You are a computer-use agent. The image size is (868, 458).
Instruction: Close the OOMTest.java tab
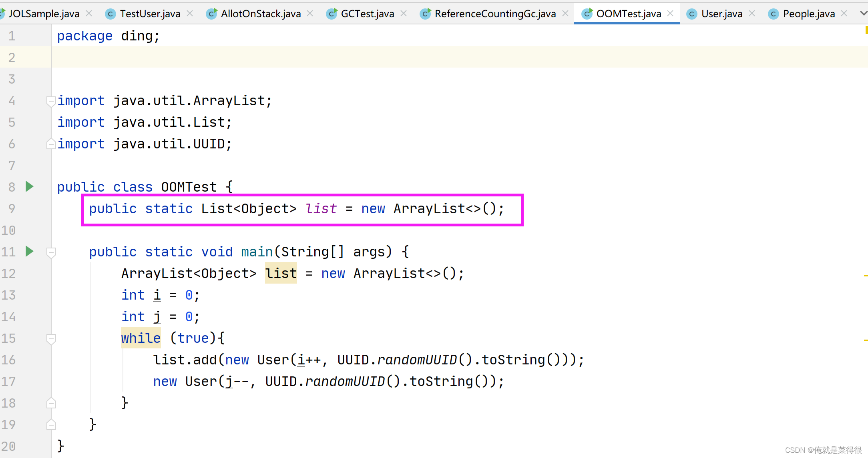(x=670, y=14)
